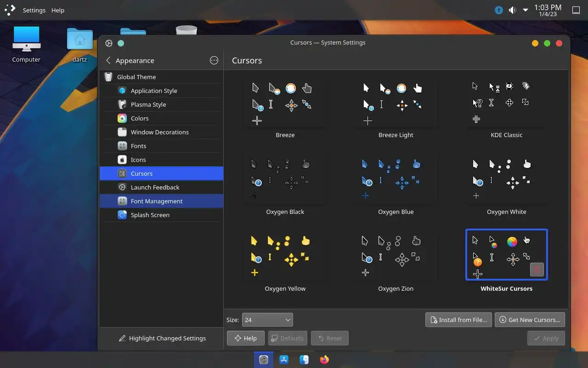Viewport: 588px width, 368px height.
Task: Delete WhiteSur Cursors using trash icon
Action: (537, 270)
